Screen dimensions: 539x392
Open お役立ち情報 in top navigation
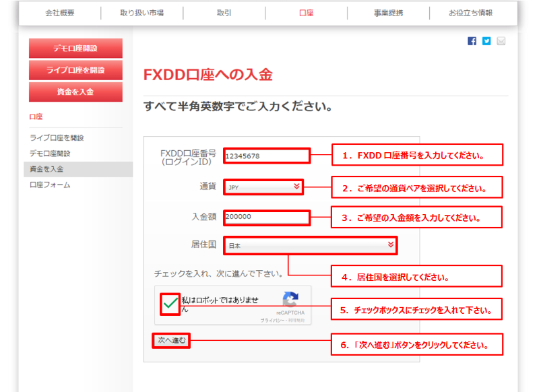coord(470,13)
